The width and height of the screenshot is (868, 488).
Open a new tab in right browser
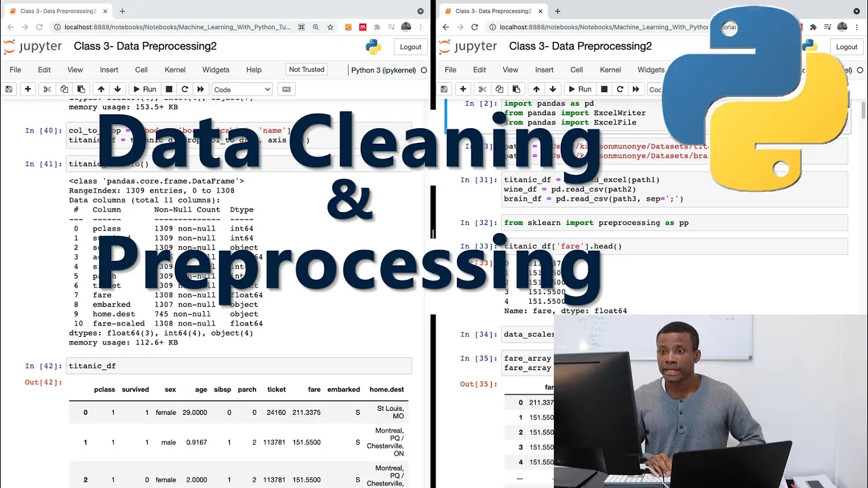[557, 11]
